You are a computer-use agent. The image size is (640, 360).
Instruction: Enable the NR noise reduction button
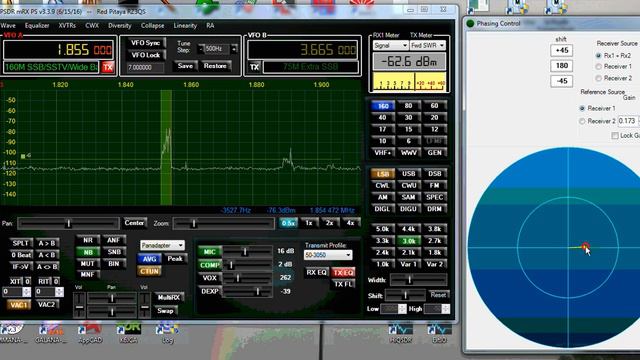[x=88, y=240]
